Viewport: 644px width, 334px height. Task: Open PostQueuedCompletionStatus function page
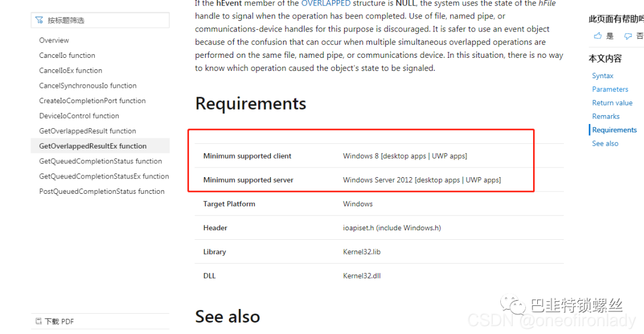point(102,191)
